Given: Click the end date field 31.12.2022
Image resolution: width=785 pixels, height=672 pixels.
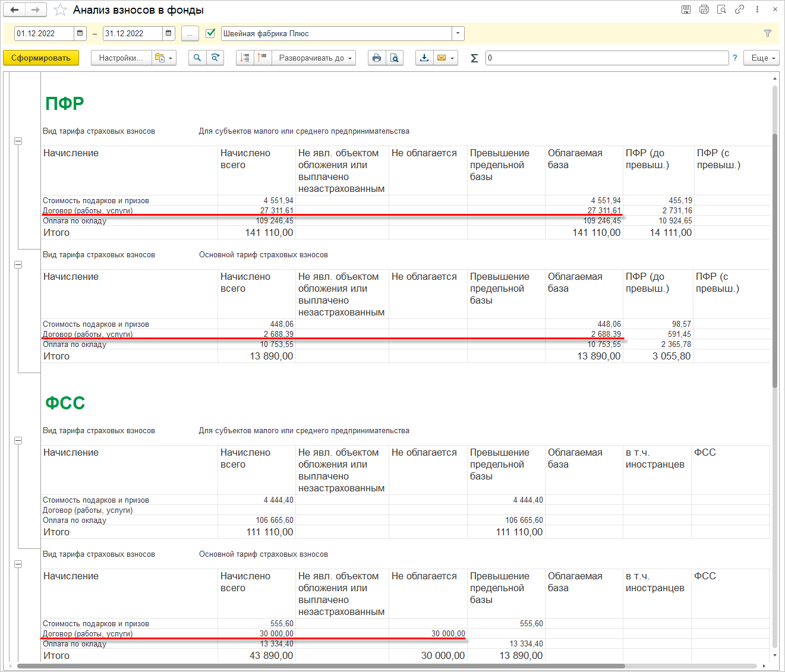Looking at the screenshot, I should point(133,33).
